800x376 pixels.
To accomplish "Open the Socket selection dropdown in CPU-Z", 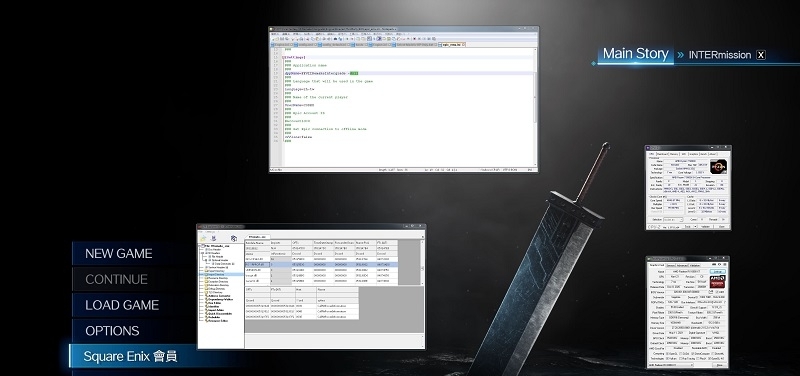I will pos(673,219).
